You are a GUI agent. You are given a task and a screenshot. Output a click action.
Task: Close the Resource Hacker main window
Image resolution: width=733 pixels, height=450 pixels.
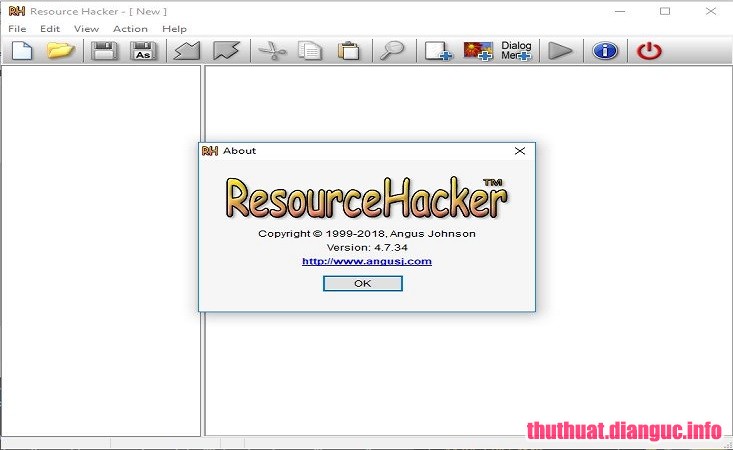(711, 11)
